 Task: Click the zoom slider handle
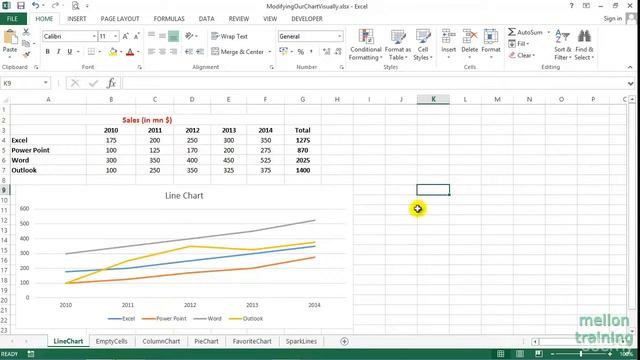click(581, 354)
